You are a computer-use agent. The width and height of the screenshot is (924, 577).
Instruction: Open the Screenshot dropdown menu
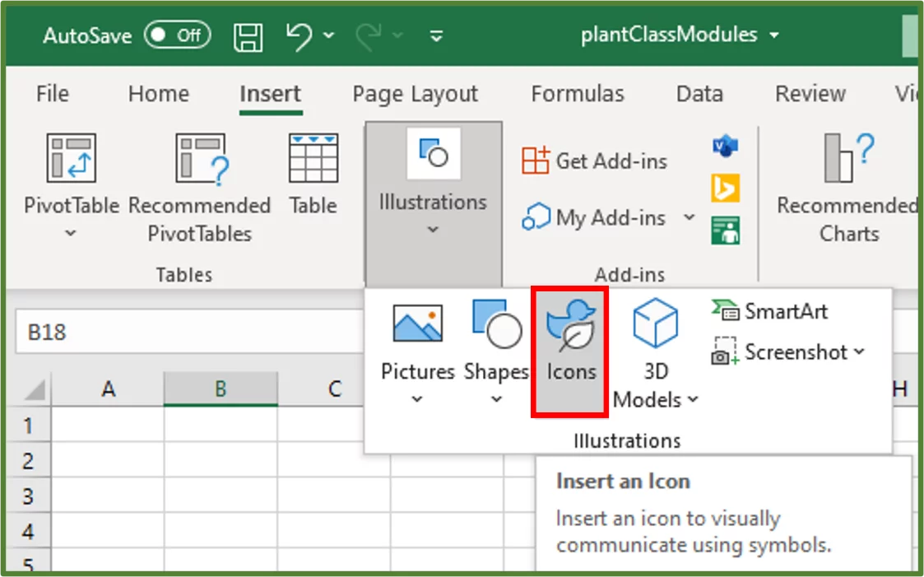click(788, 352)
